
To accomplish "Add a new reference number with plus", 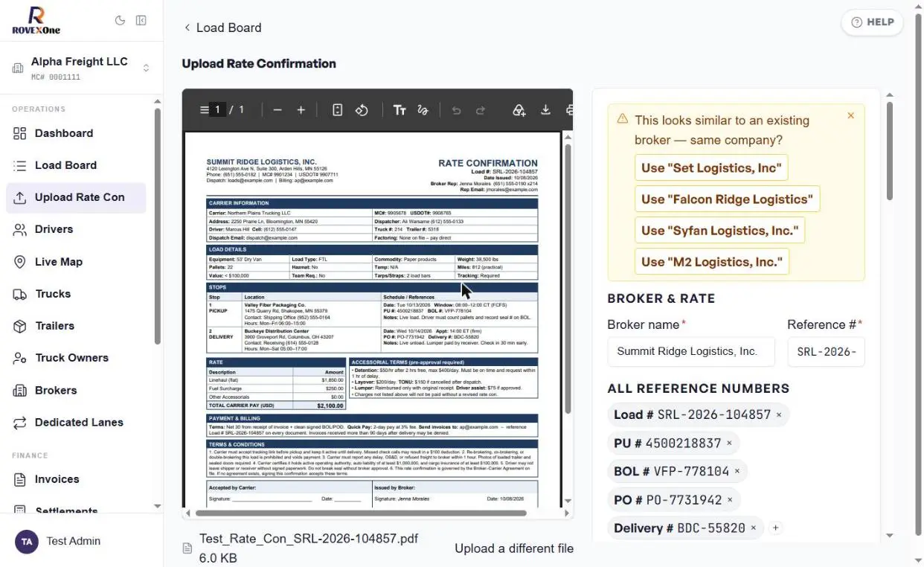I will [x=775, y=528].
